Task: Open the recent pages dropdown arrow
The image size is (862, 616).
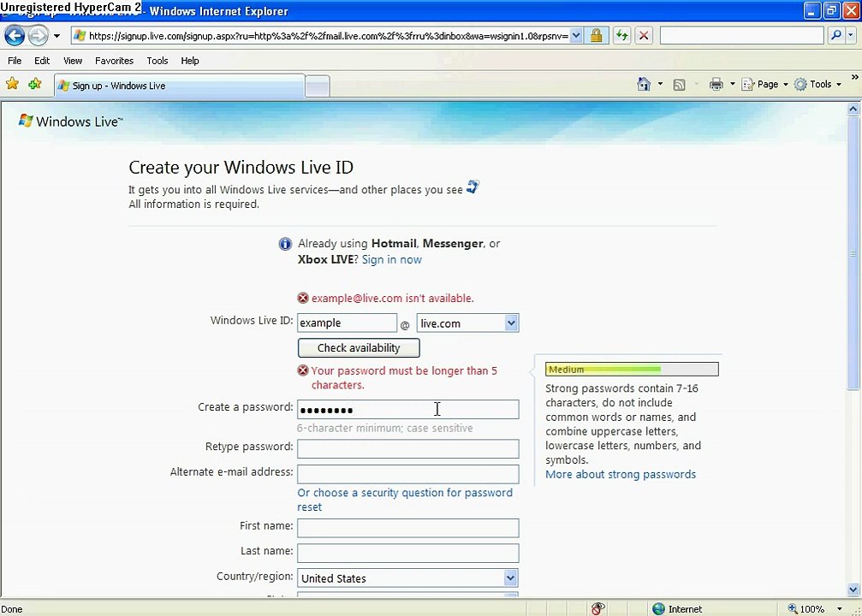Action: (x=56, y=36)
